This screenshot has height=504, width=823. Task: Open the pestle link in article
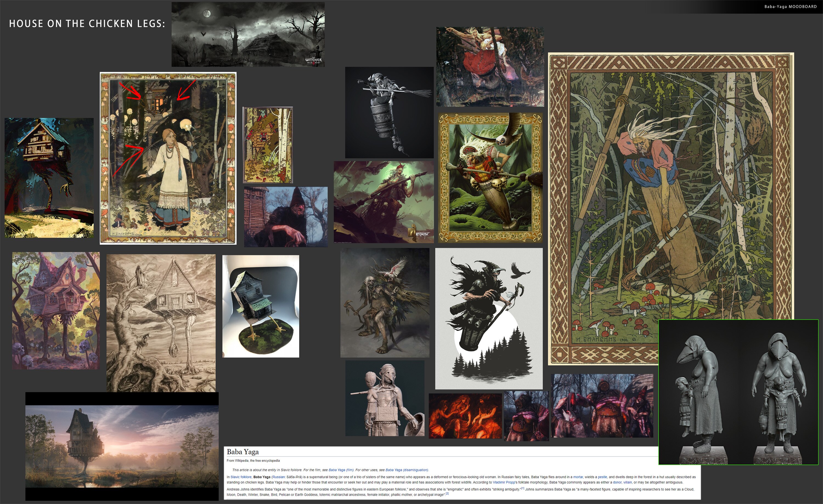click(602, 477)
